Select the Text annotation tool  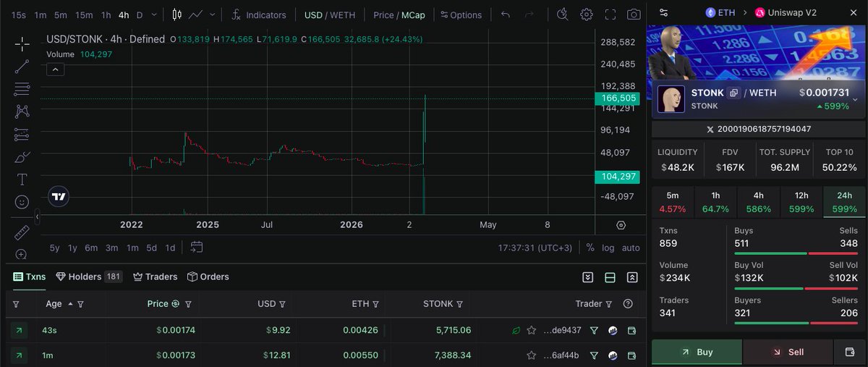tap(22, 179)
